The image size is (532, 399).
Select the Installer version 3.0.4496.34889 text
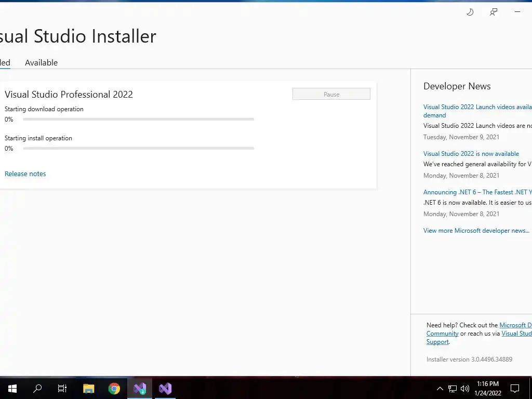469,360
